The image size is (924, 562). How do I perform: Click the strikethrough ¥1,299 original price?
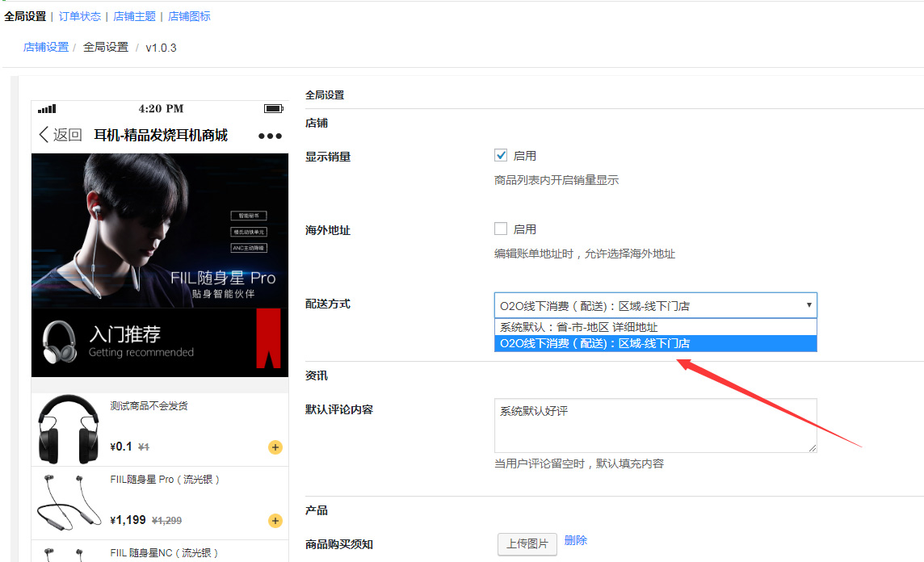166,521
